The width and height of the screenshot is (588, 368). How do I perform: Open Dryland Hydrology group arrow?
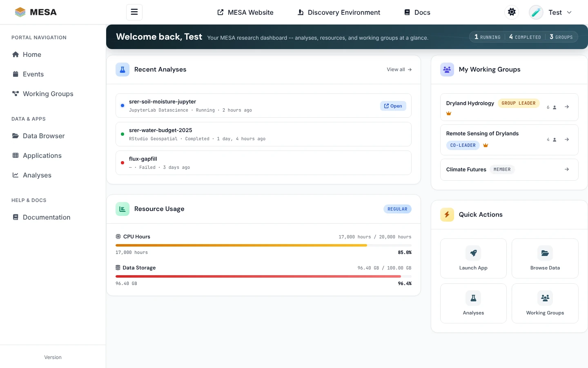[567, 107]
